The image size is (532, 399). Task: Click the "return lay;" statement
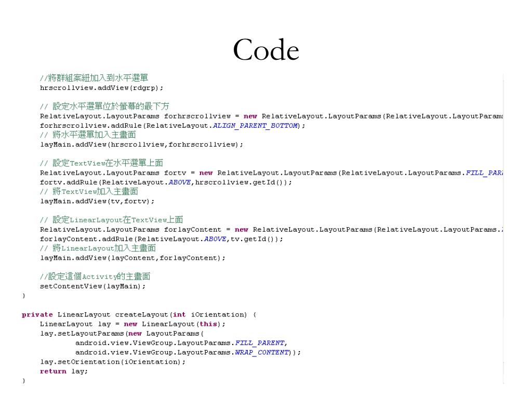[64, 371]
